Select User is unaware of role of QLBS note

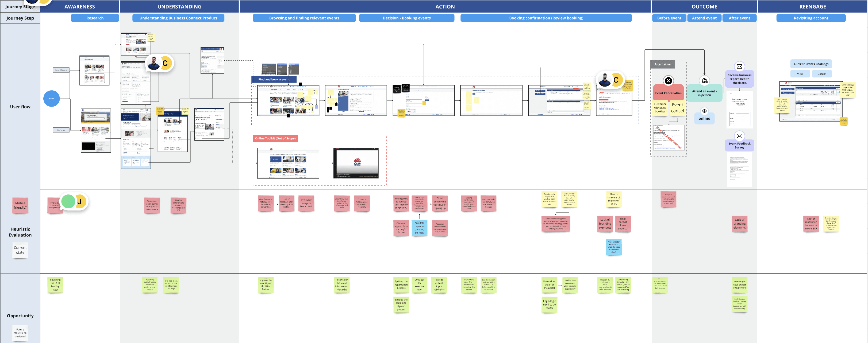[x=614, y=199]
